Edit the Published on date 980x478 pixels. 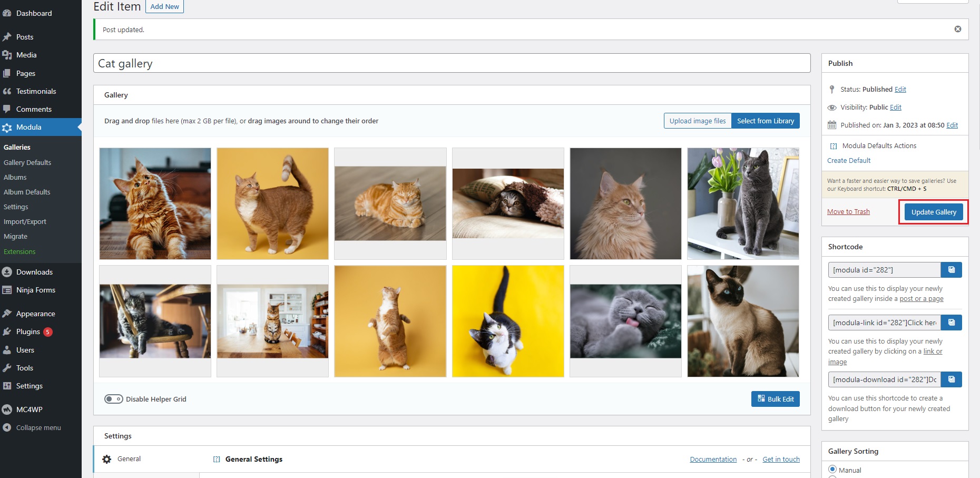(x=952, y=125)
